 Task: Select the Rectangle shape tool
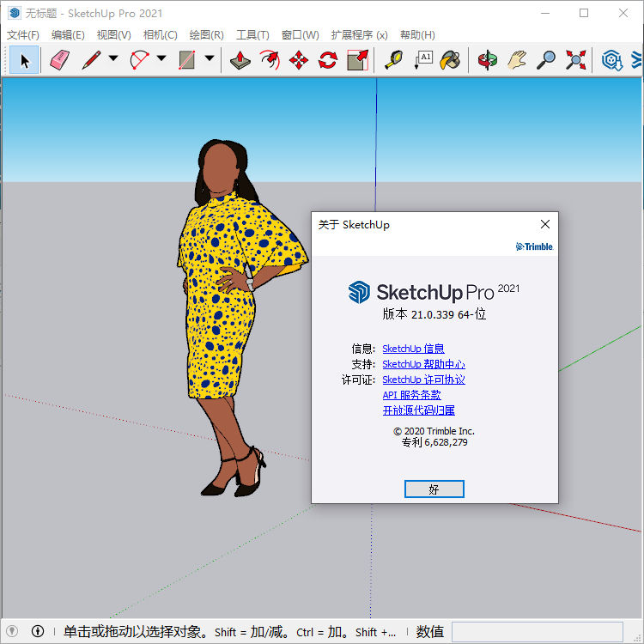point(187,60)
